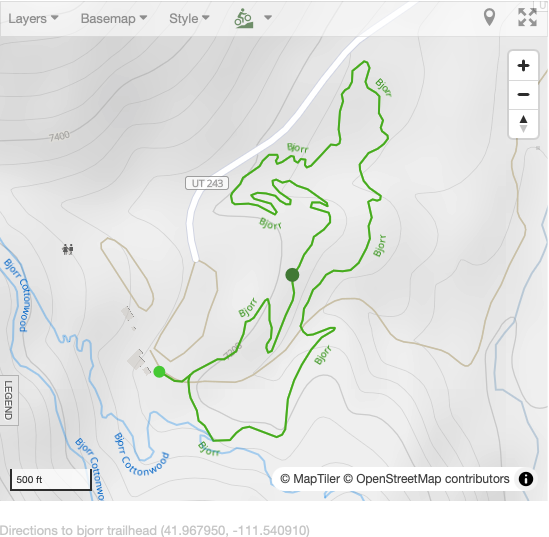Reset map bearing with compass arrow
This screenshot has width=549, height=537.
click(523, 124)
